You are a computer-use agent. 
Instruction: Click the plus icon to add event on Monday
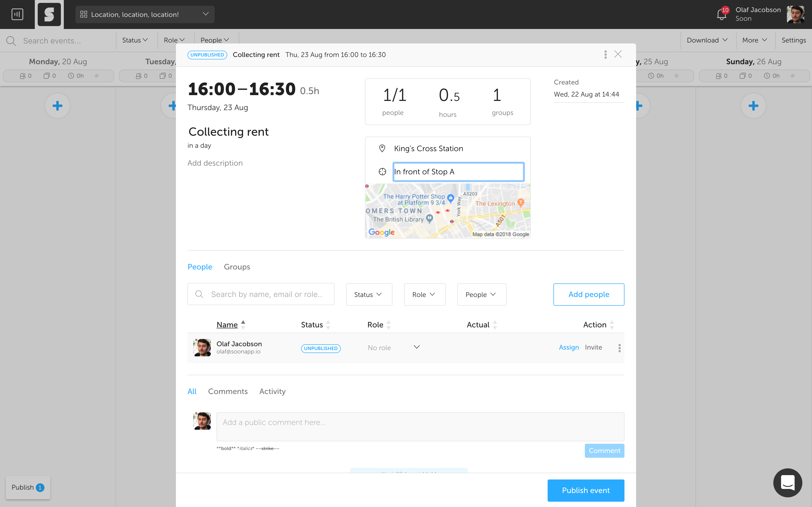pyautogui.click(x=57, y=106)
